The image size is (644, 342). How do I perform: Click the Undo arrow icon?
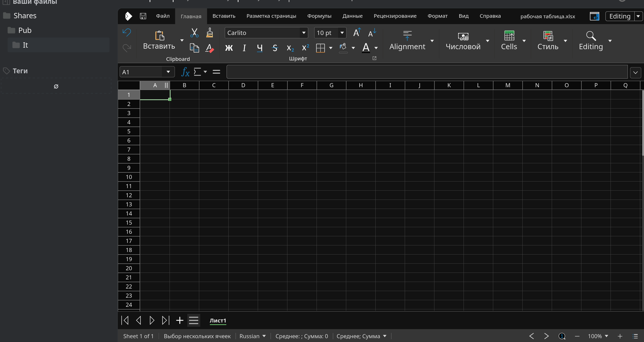(x=127, y=32)
